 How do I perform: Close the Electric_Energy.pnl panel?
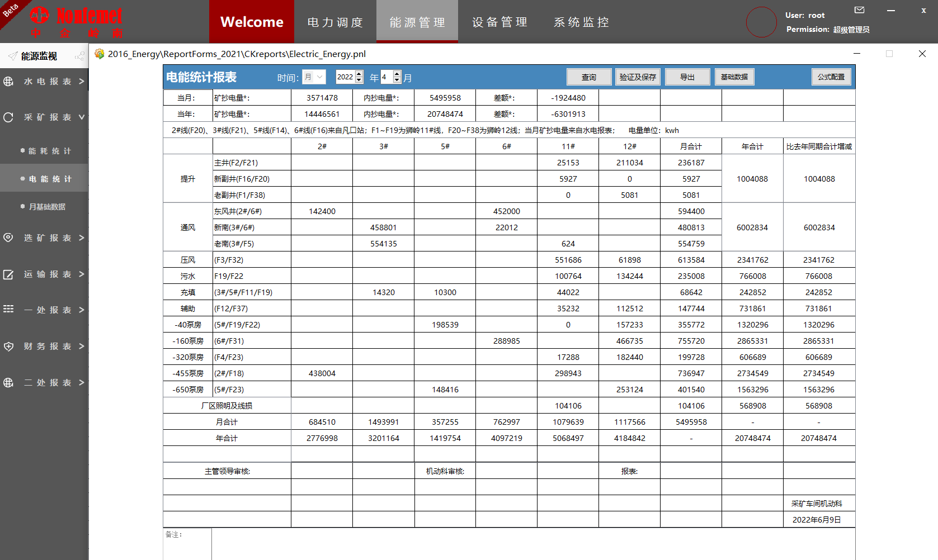tap(922, 54)
